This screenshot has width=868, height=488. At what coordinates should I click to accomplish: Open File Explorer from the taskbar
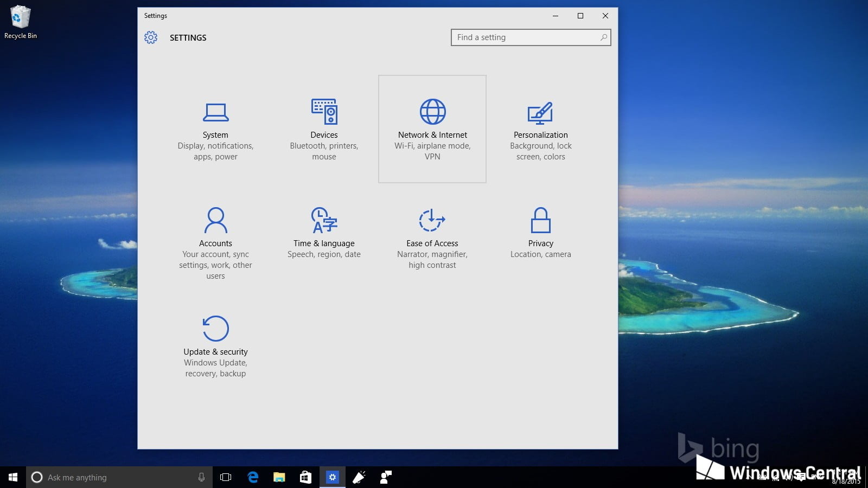click(x=279, y=477)
